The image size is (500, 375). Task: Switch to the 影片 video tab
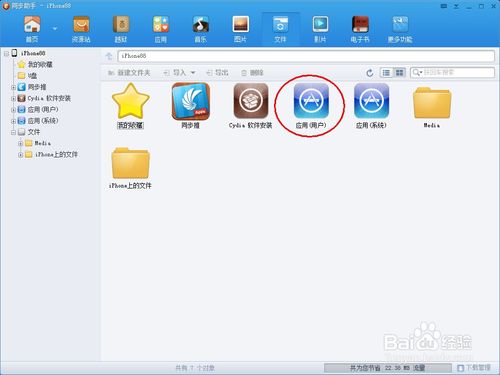(x=320, y=29)
